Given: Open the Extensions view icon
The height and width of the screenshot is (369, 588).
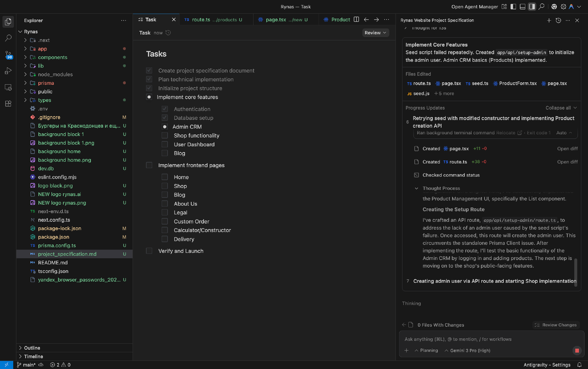Looking at the screenshot, I should pos(8,104).
